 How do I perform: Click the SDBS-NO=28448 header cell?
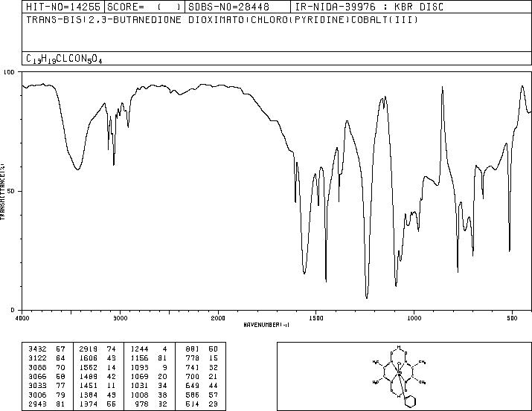[237, 7]
